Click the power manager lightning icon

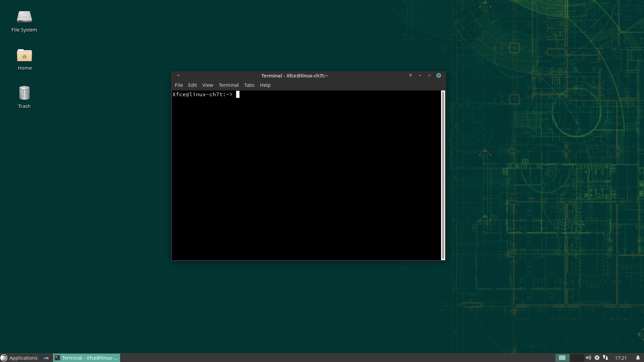click(x=597, y=358)
